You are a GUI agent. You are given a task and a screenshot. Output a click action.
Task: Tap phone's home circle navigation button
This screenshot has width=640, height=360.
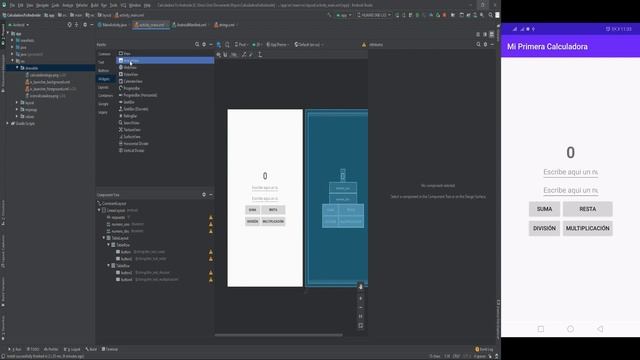(x=570, y=329)
